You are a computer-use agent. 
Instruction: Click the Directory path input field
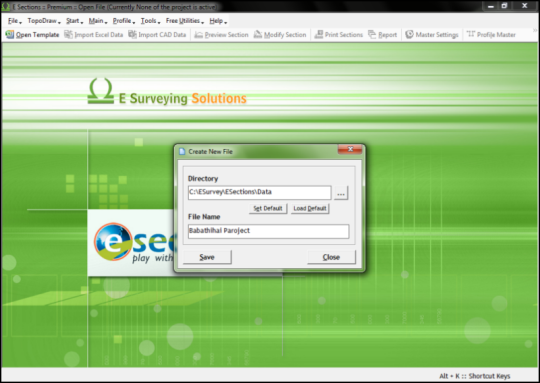pos(259,193)
